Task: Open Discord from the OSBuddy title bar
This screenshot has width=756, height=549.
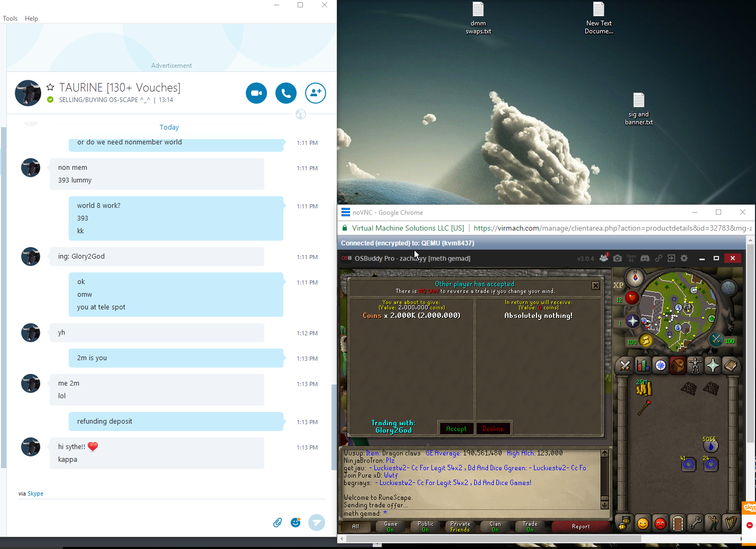Action: (645, 258)
